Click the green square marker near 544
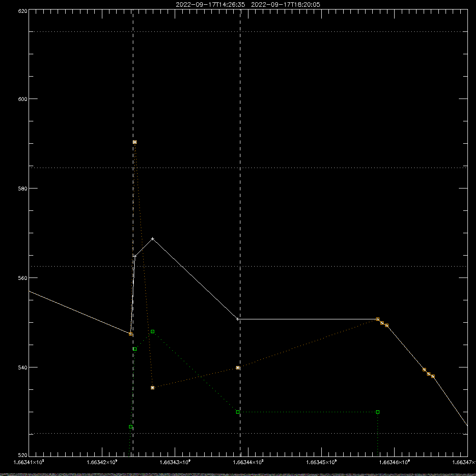This screenshot has height=476, width=476. (x=135, y=349)
